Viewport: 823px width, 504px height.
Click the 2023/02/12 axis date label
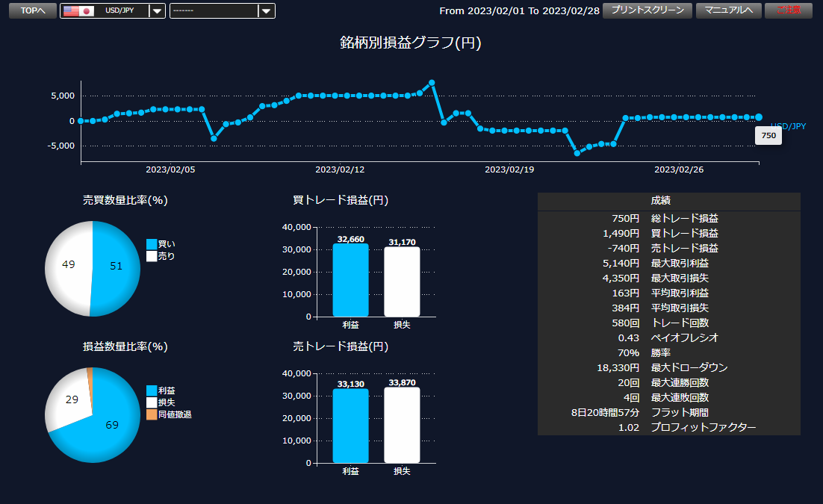pyautogui.click(x=340, y=169)
